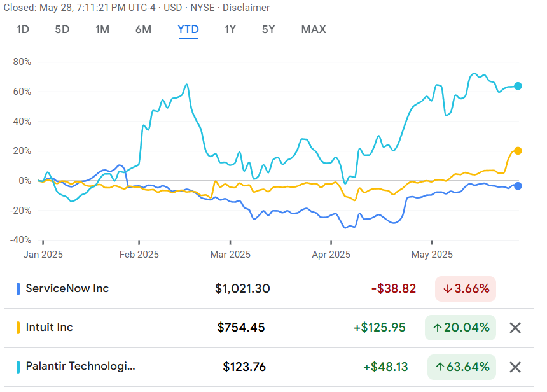Image resolution: width=547 pixels, height=392 pixels.
Task: Open the Palantir Technologies stock row
Action: click(x=268, y=367)
